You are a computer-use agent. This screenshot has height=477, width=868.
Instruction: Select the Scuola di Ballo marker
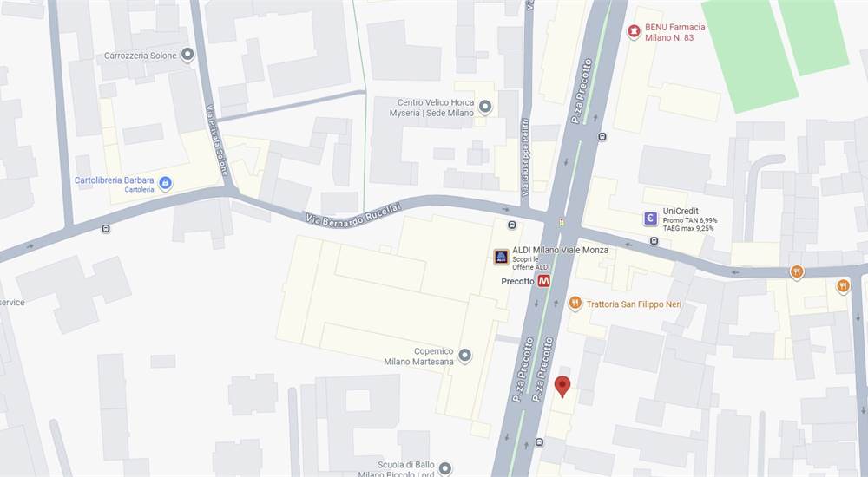point(445,469)
